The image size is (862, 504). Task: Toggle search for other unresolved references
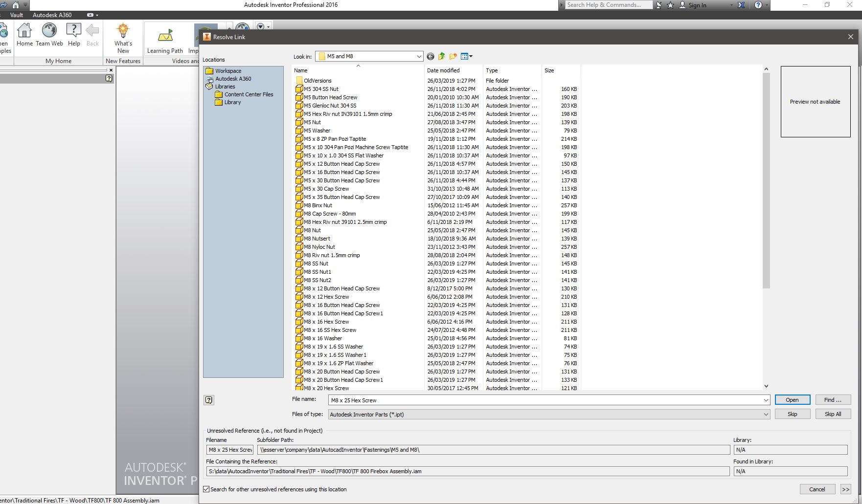(x=206, y=489)
